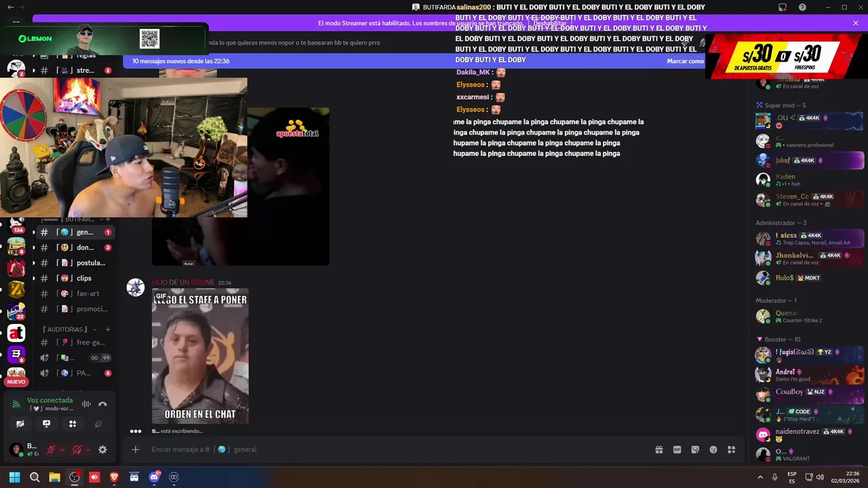Add a channel to AUDITORIAS category
Image resolution: width=868 pixels, height=488 pixels.
[x=107, y=329]
